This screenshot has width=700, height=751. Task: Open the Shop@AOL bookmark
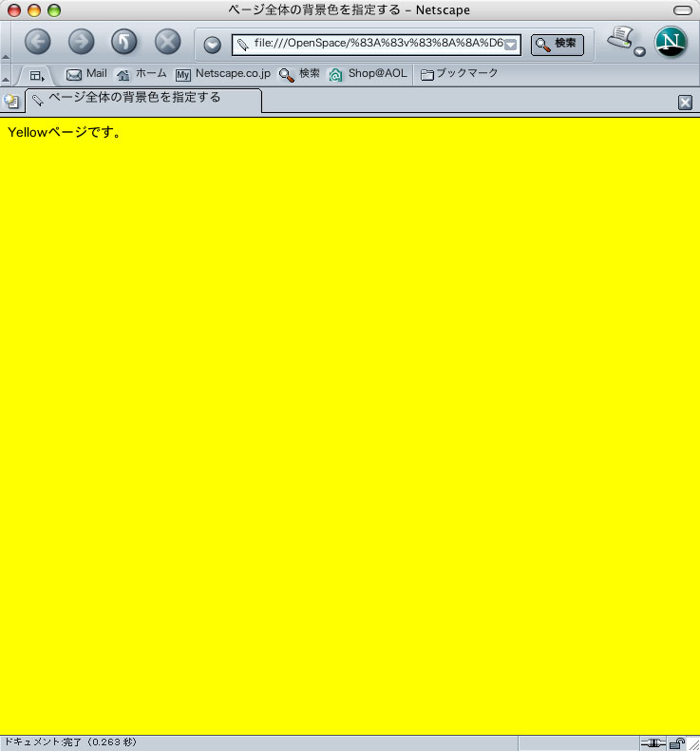pyautogui.click(x=368, y=74)
